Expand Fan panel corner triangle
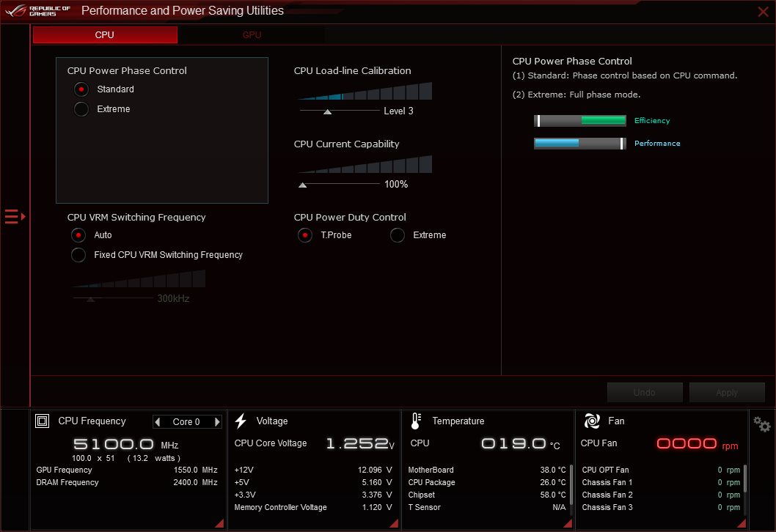Screen dimensions: 776x532 click(x=742, y=523)
